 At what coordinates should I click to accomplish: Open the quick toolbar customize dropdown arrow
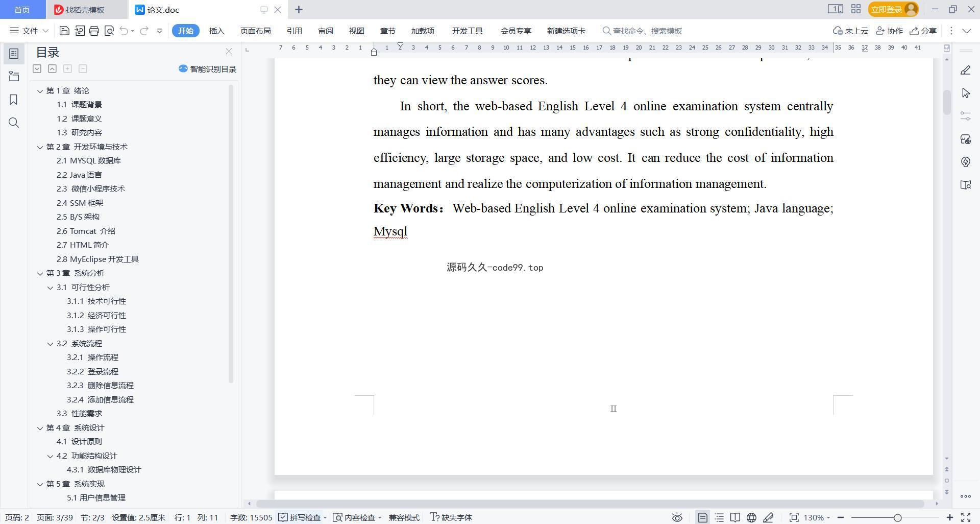(x=159, y=31)
